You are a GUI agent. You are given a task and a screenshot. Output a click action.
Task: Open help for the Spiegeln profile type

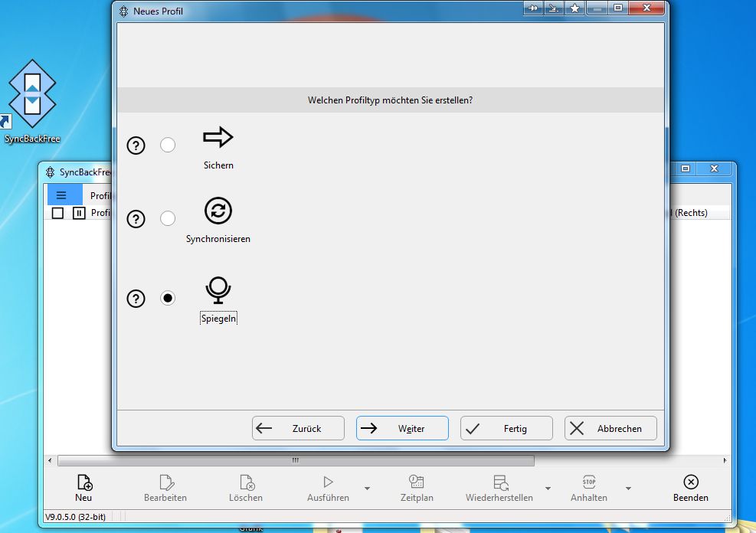click(136, 299)
